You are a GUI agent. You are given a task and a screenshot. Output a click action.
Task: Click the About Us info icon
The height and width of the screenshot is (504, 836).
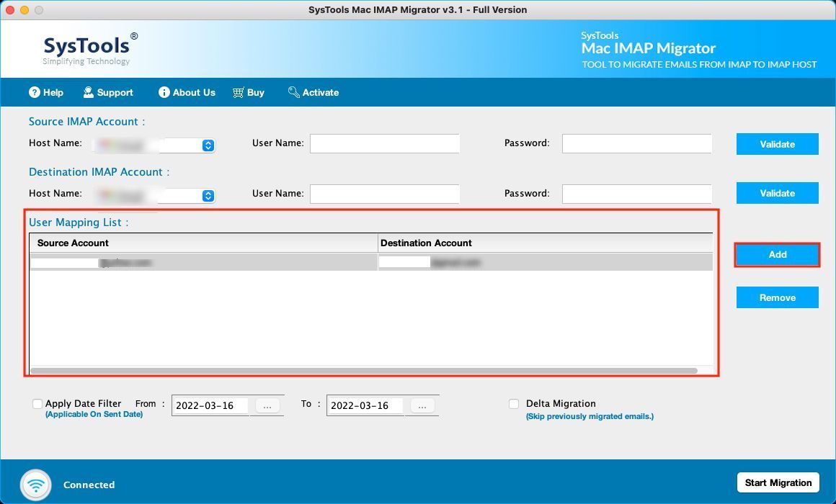coord(164,92)
